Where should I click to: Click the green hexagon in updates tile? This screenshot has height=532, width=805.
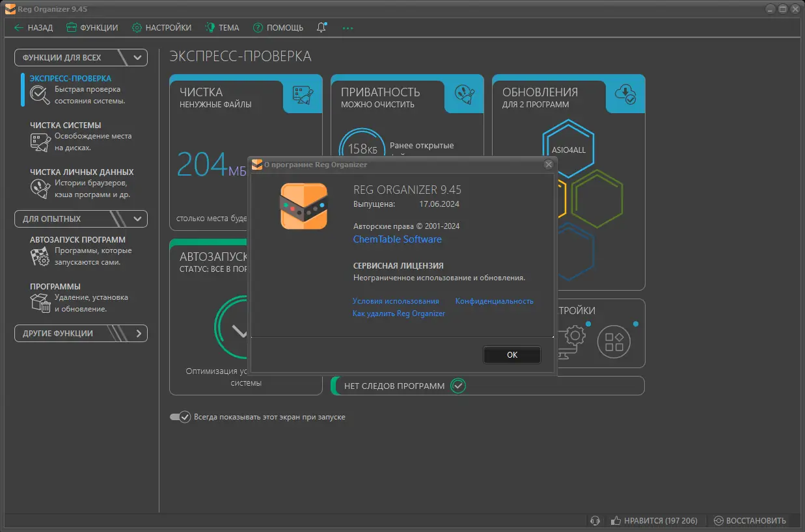click(x=597, y=198)
